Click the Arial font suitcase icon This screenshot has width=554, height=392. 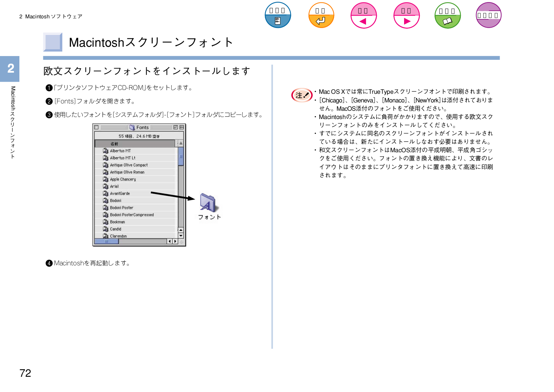coord(106,186)
